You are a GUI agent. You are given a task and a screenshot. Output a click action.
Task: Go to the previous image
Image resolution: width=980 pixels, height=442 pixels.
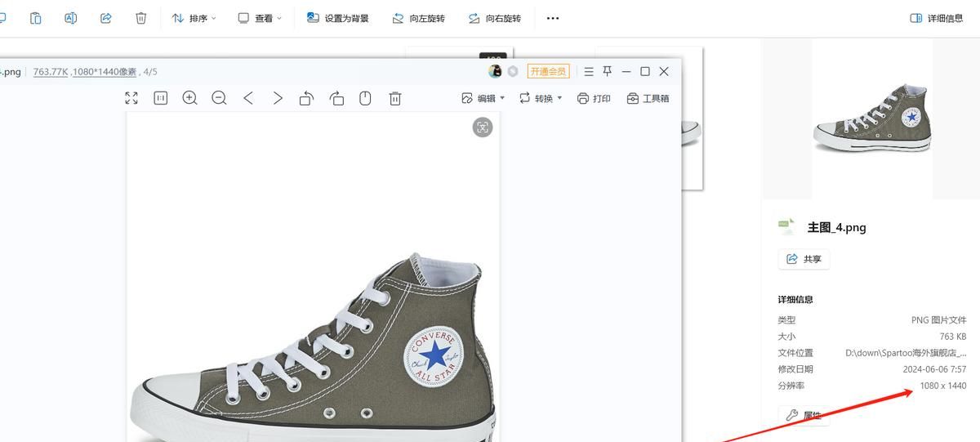(x=248, y=98)
